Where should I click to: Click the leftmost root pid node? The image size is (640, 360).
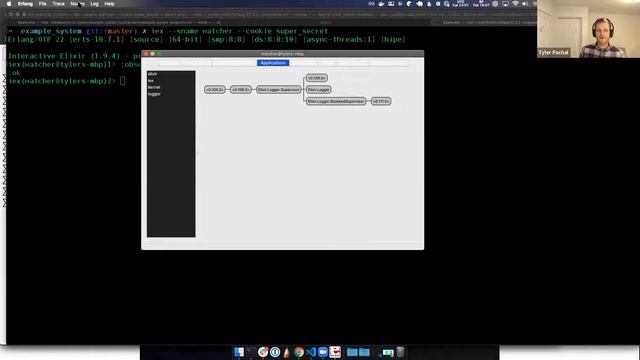[215, 89]
